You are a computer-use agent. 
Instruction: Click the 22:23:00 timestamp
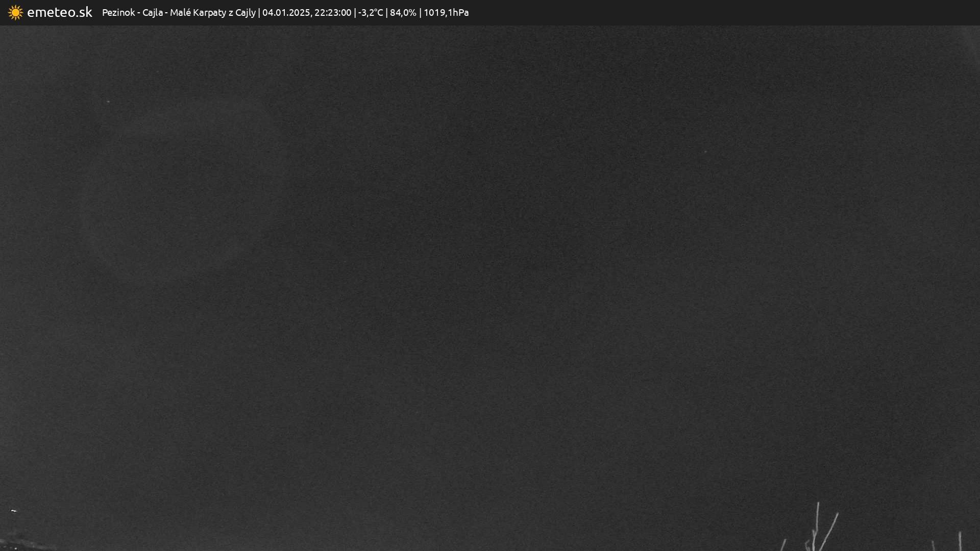coord(332,12)
